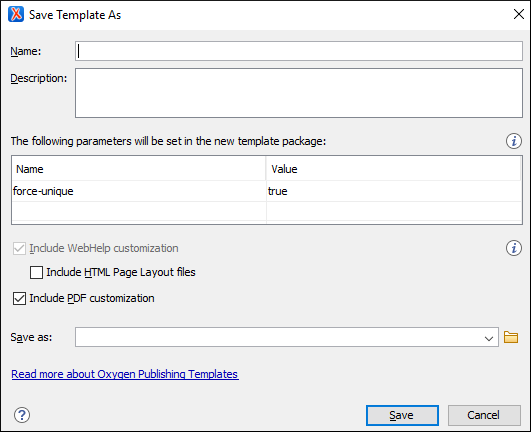Click the Oxygen app icon in title bar
The width and height of the screenshot is (531, 432).
16,14
